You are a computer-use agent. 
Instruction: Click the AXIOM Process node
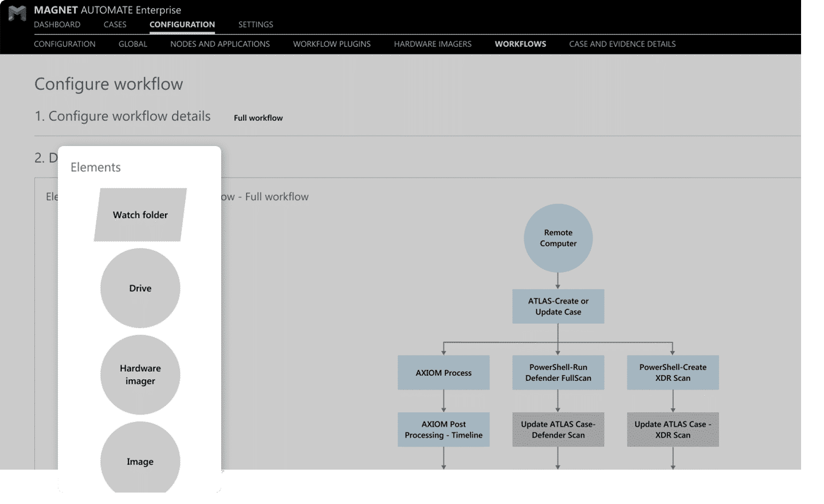click(x=444, y=373)
